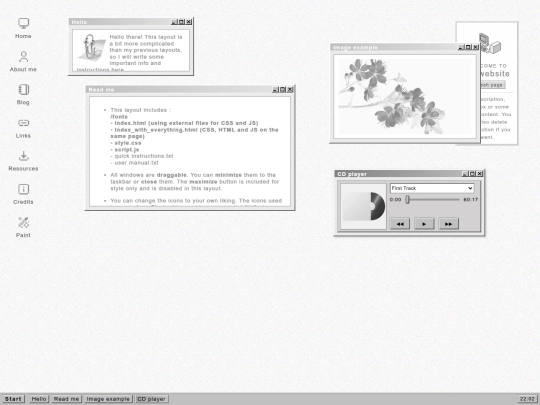Open the Resources download icon
The height and width of the screenshot is (405, 540).
[23, 161]
